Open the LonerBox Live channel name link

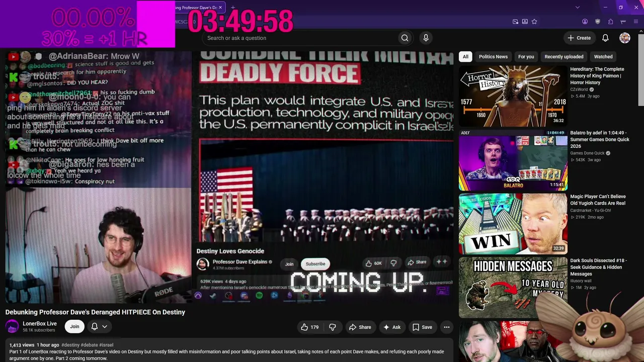(40, 324)
